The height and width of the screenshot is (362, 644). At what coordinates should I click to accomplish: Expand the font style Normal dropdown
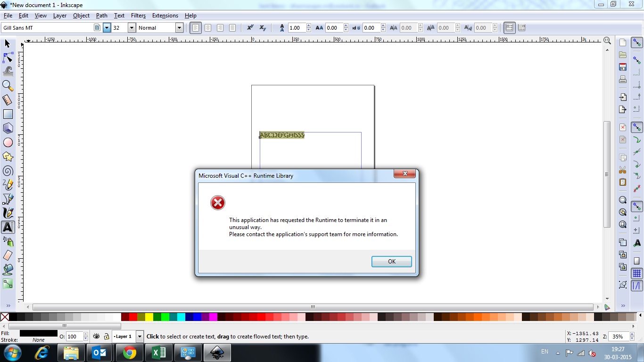[x=179, y=28]
